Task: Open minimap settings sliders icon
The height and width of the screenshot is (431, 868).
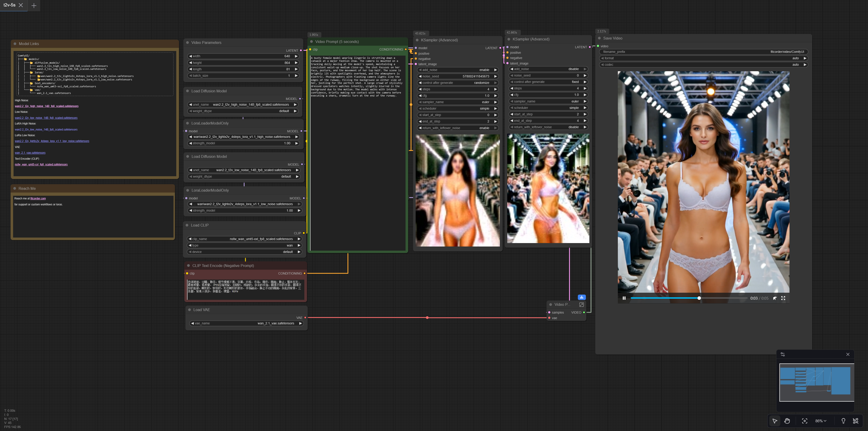Action: 783,354
